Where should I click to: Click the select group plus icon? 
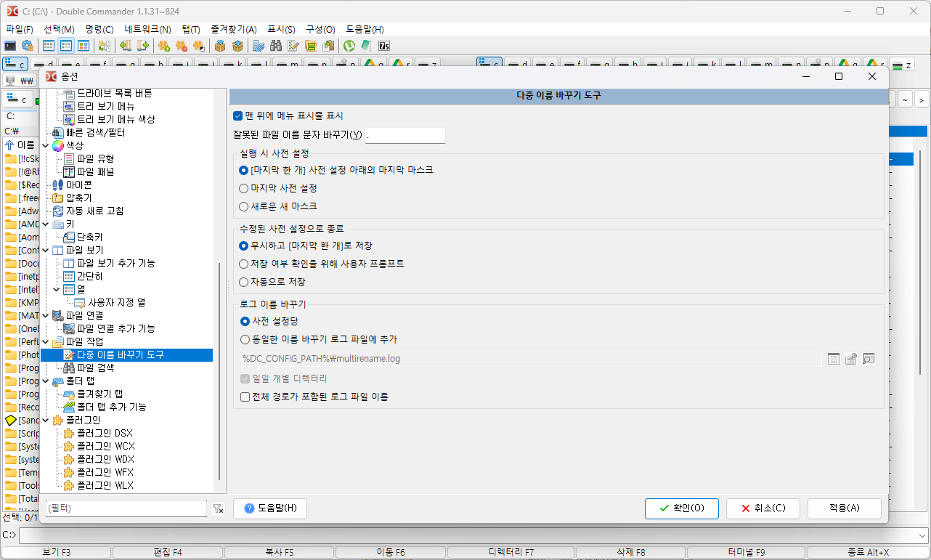pyautogui.click(x=163, y=46)
